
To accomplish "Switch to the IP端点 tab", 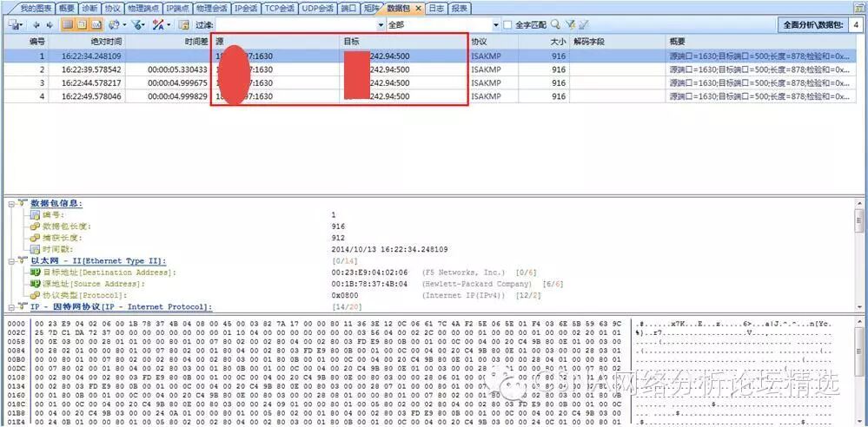I will coord(179,9).
